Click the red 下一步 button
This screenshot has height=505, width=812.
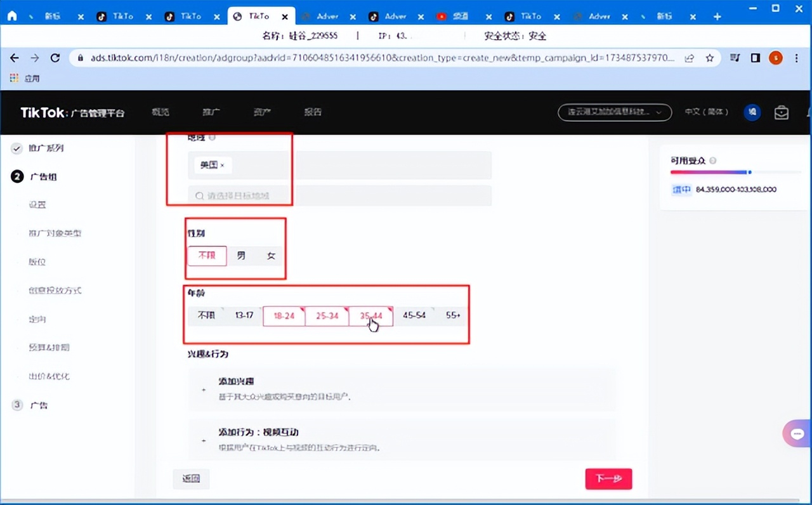(x=608, y=478)
